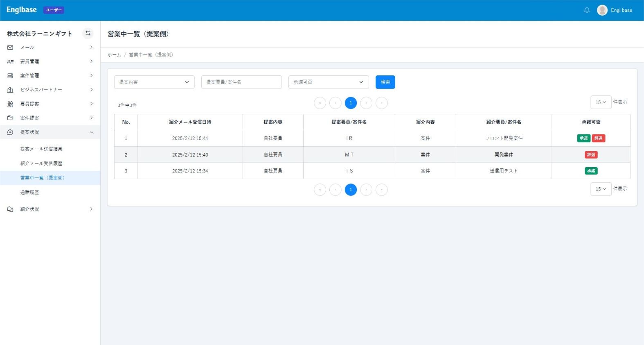Click the 案件管理 server icon
The image size is (644, 345).
coord(10,76)
